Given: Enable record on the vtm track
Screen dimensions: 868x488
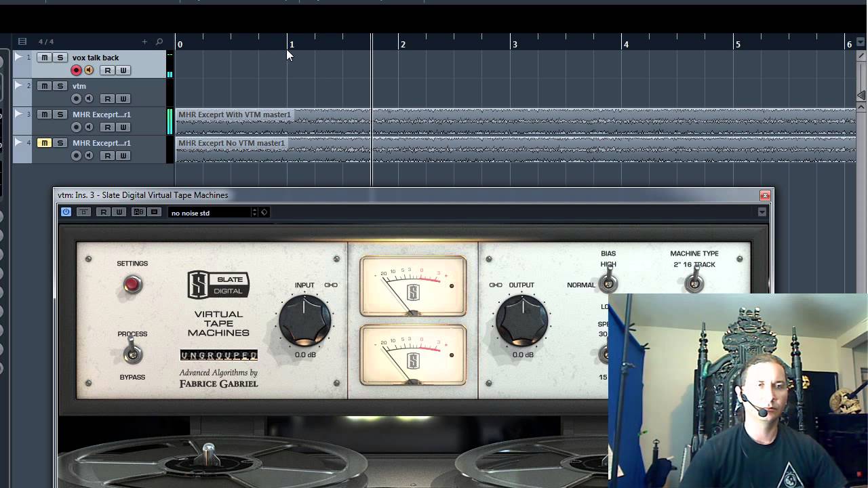Looking at the screenshot, I should click(76, 99).
